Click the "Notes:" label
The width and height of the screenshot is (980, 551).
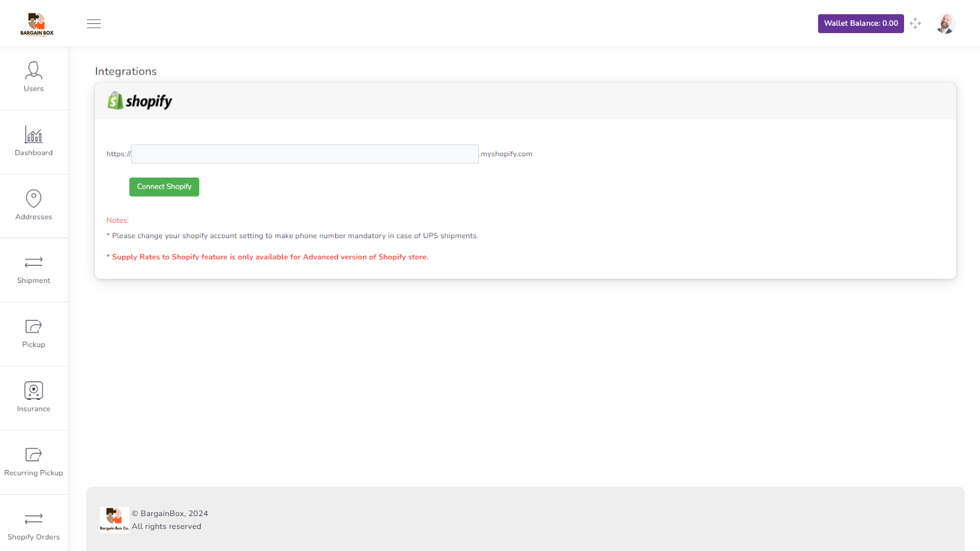coord(118,220)
